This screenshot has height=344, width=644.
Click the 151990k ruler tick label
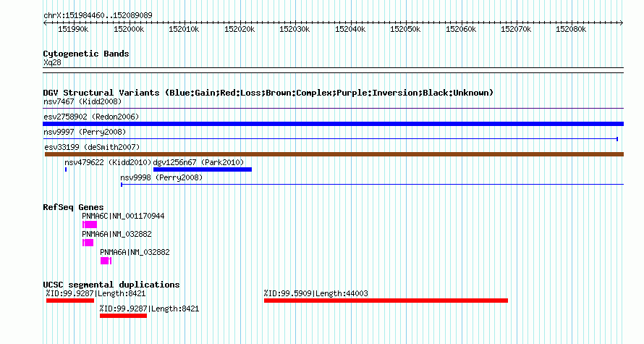pos(73,29)
